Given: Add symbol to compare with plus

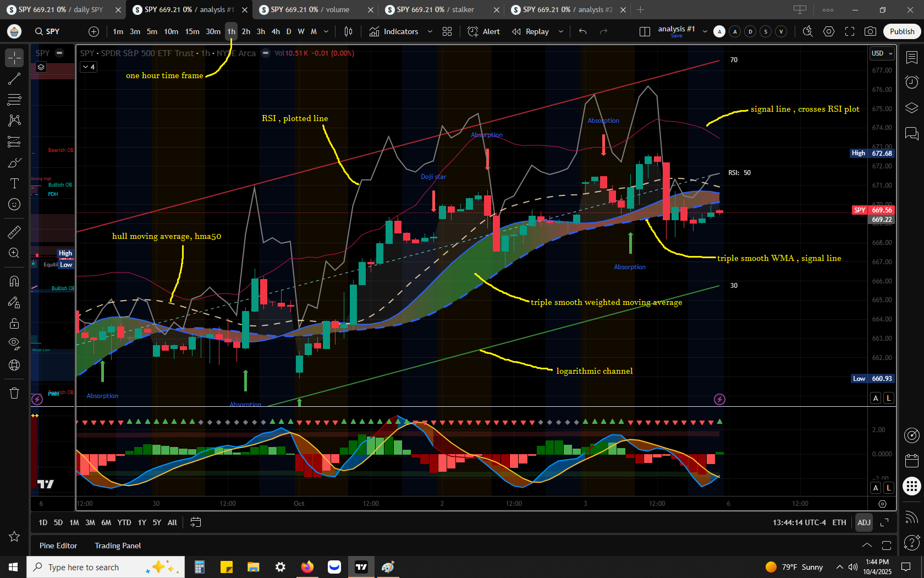Looking at the screenshot, I should tap(94, 31).
